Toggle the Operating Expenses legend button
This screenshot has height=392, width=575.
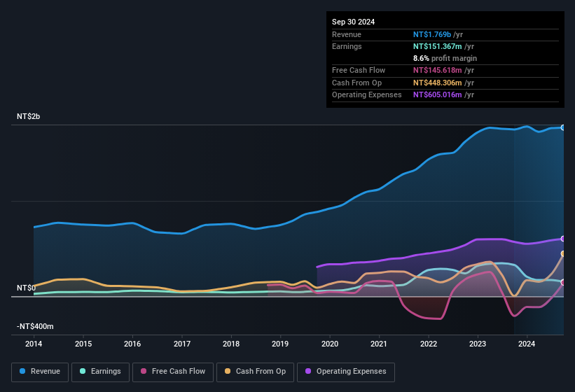pos(346,372)
